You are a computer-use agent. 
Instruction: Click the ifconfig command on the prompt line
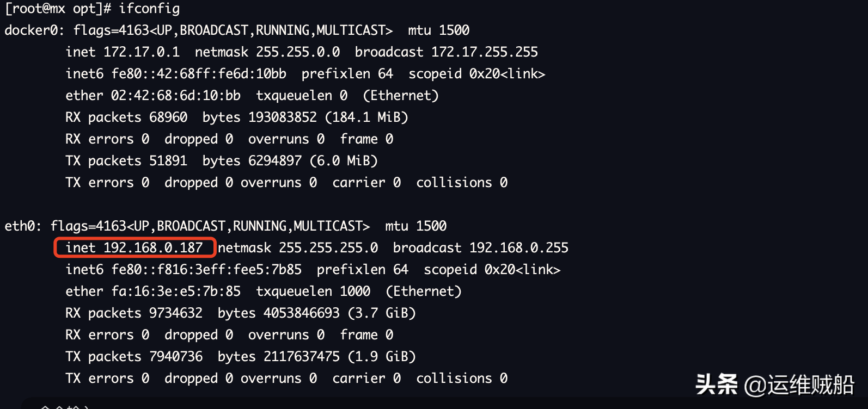point(149,9)
